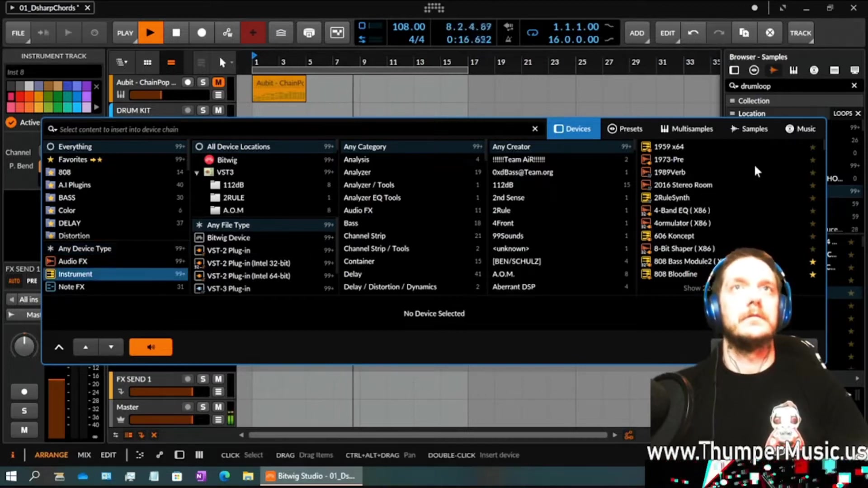Mute the FX SEND 1 track
Viewport: 868px width, 488px height.
(218, 379)
